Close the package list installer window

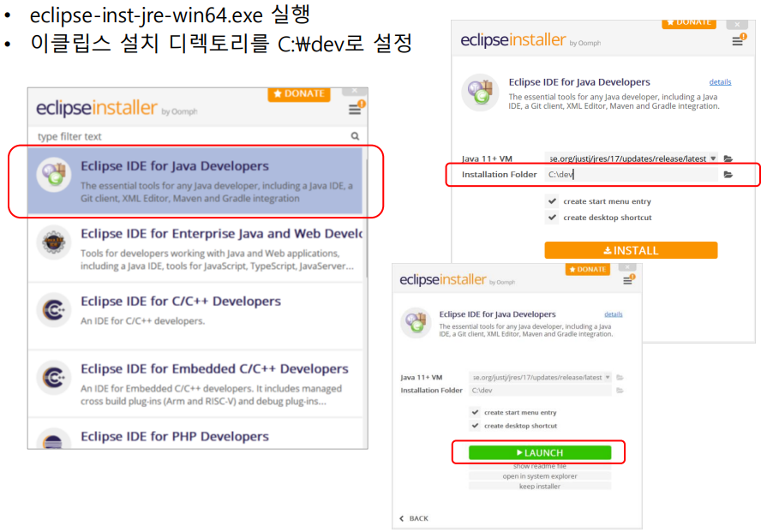click(355, 91)
